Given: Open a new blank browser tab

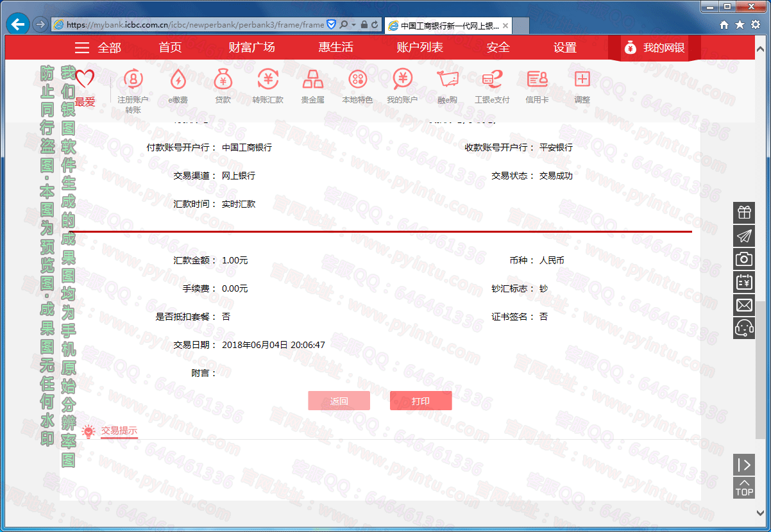Looking at the screenshot, I should pyautogui.click(x=521, y=26).
